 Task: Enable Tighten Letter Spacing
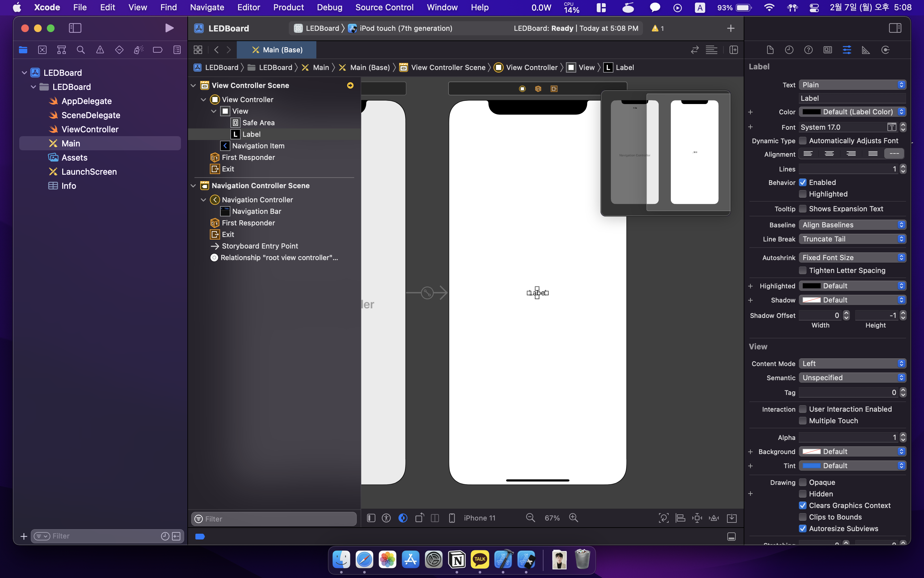803,270
